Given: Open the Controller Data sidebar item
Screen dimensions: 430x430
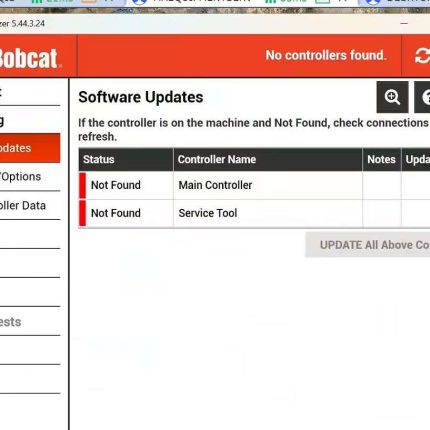Looking at the screenshot, I should click(x=23, y=205).
